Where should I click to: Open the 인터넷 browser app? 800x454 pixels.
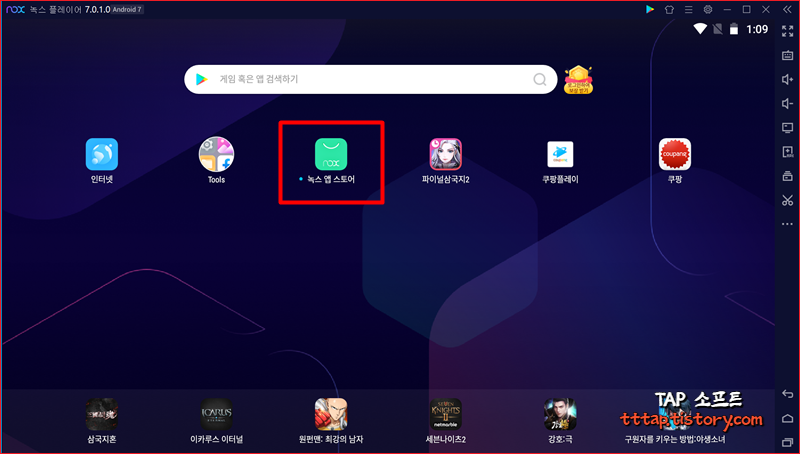(x=102, y=155)
